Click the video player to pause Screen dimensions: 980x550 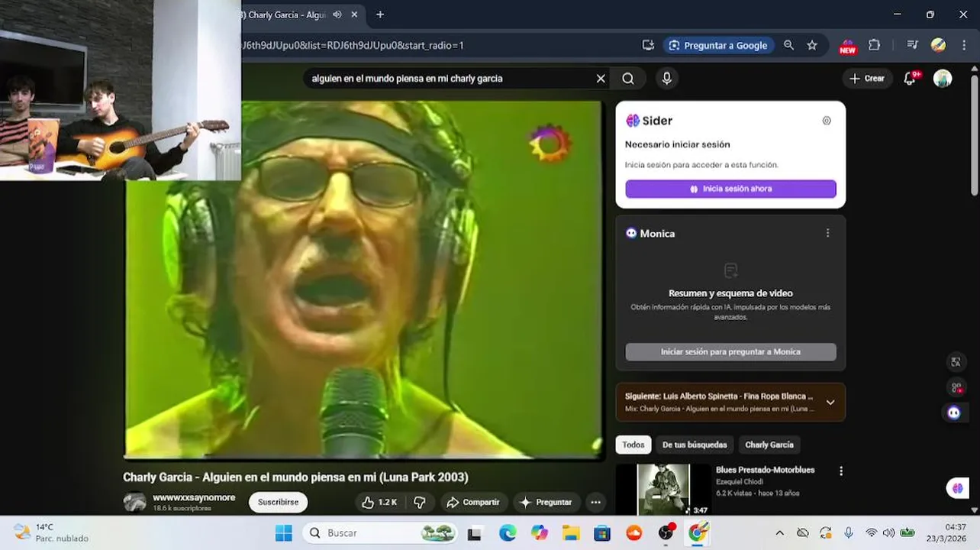tap(363, 279)
